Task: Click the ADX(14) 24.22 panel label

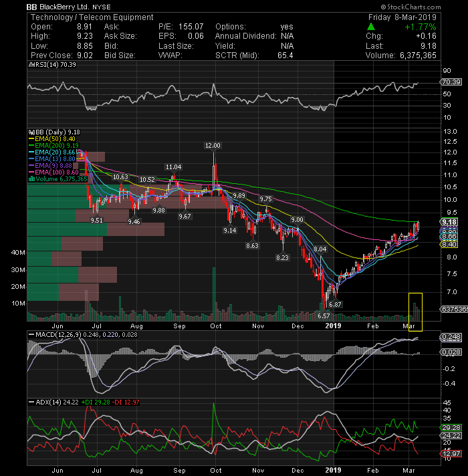Action: tap(53, 402)
